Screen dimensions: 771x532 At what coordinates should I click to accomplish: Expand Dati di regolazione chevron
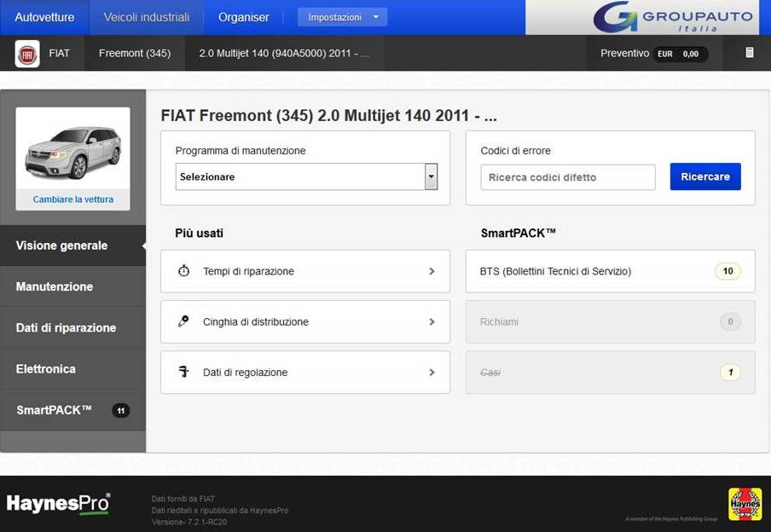[432, 373]
